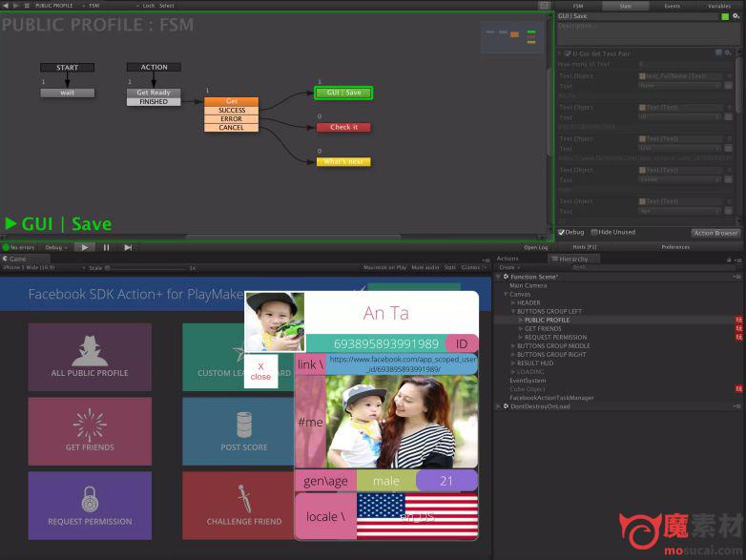
Task: Toggle Lock in the FSM toolbar
Action: tap(149, 6)
